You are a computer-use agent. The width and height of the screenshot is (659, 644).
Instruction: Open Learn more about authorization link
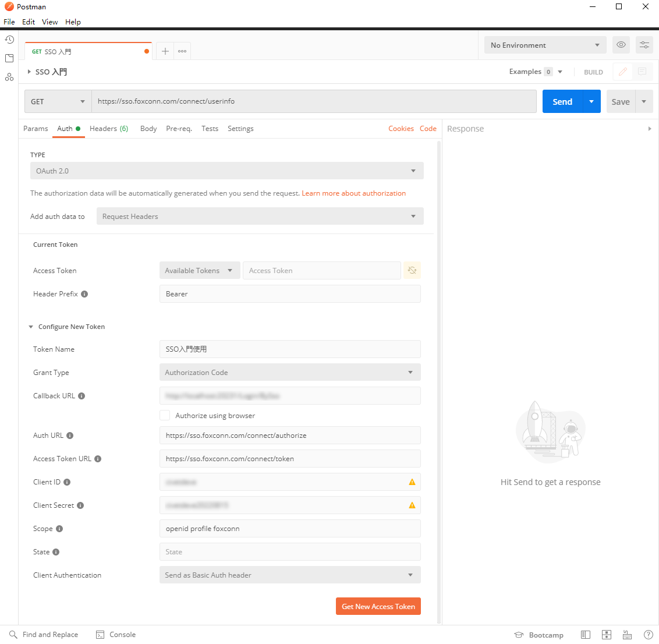(353, 193)
